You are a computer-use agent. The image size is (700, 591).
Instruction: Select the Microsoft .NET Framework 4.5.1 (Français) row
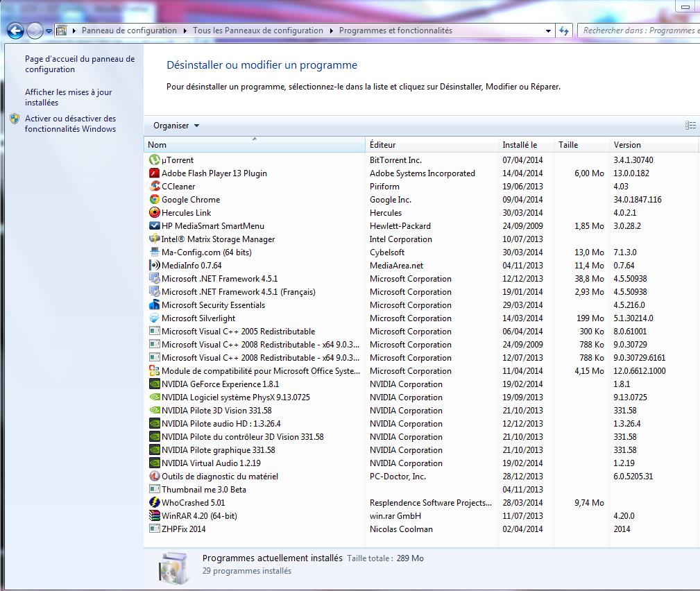(x=421, y=292)
